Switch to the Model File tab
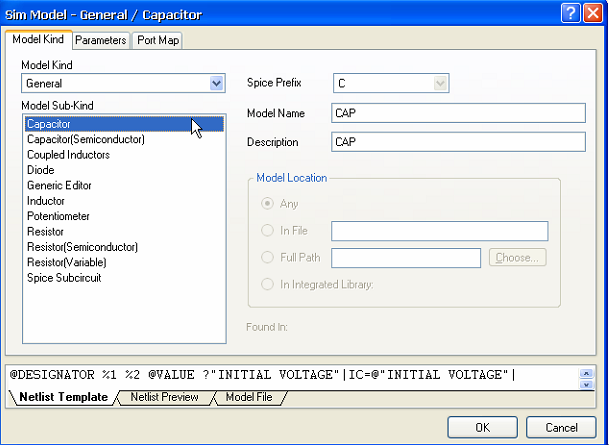609x445 pixels. tap(249, 397)
